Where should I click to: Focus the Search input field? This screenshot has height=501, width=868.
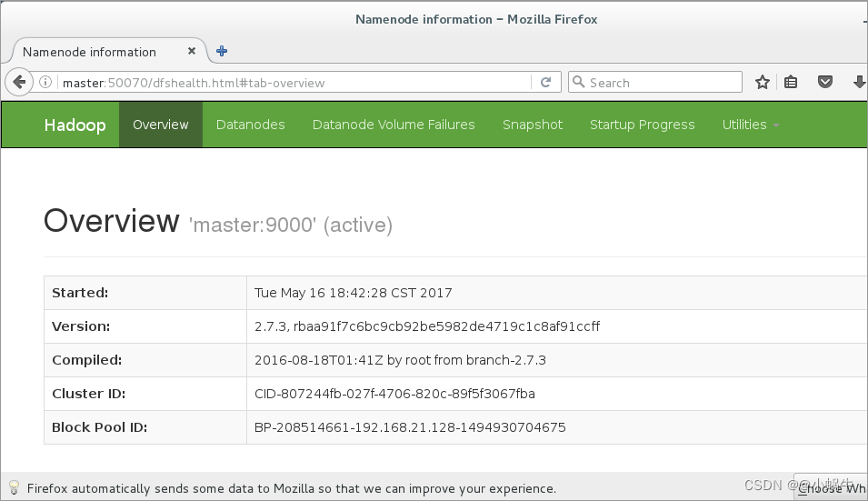[x=655, y=83]
